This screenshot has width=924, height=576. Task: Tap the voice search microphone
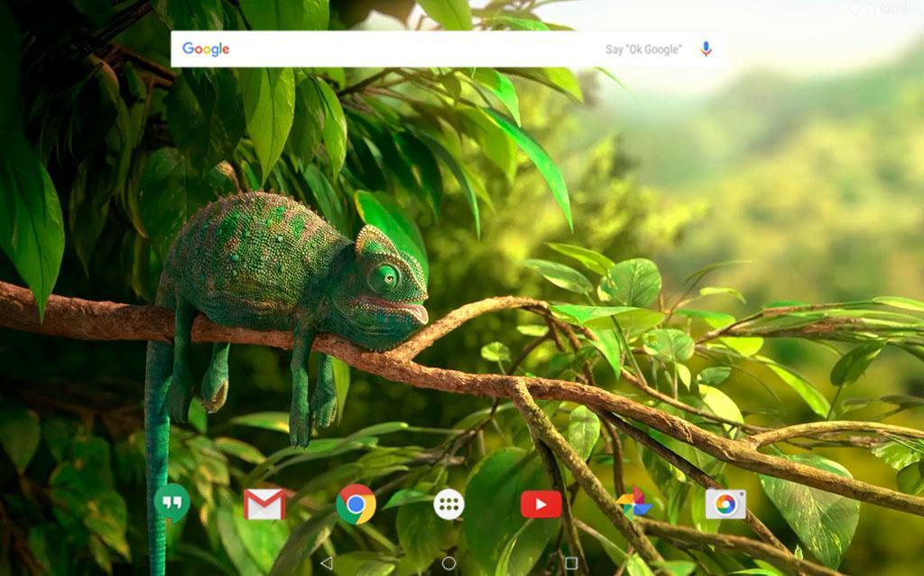[706, 49]
